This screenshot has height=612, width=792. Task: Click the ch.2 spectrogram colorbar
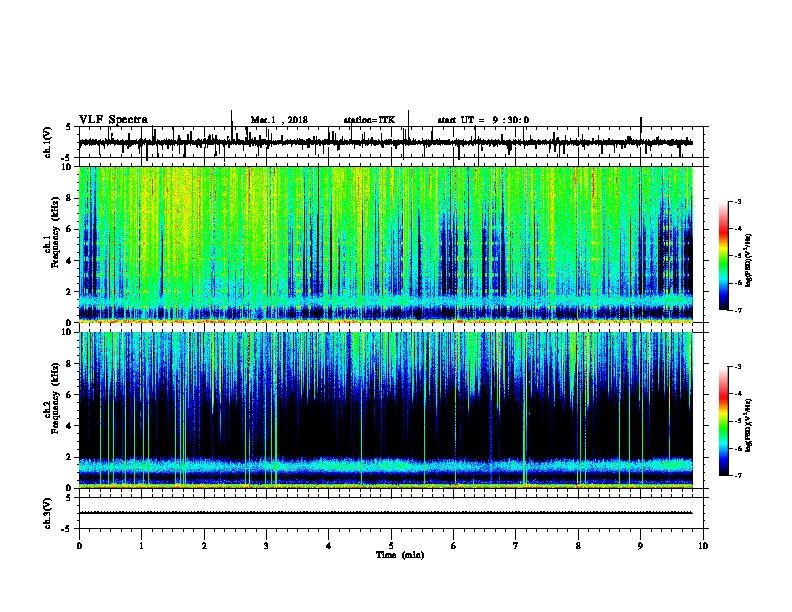(x=724, y=421)
